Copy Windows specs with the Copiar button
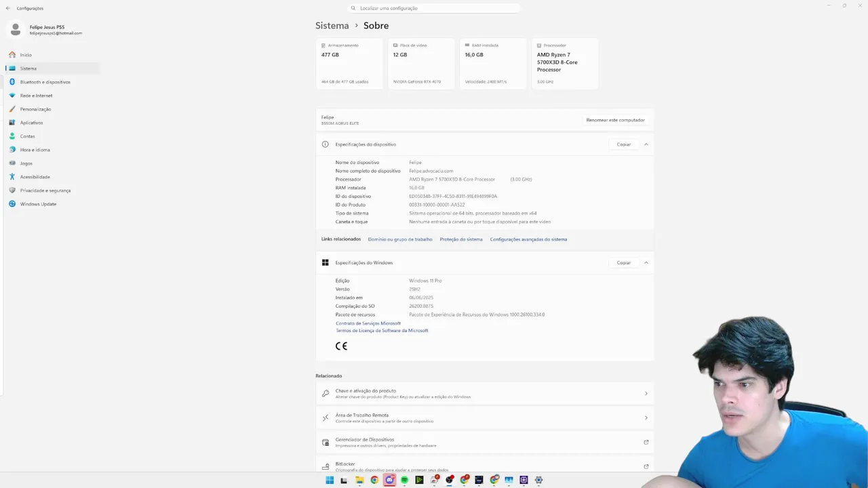Screen dimensions: 868x488 624,263
